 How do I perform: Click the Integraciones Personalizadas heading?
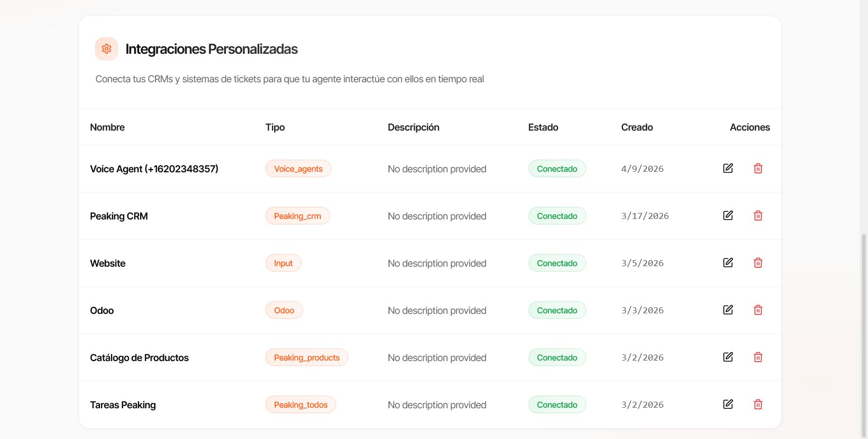pyautogui.click(x=212, y=49)
